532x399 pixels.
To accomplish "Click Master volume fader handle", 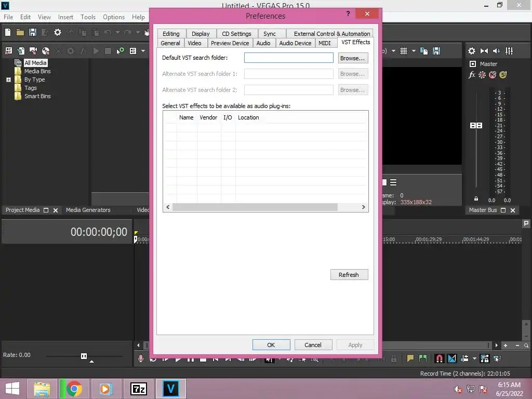I will click(476, 126).
